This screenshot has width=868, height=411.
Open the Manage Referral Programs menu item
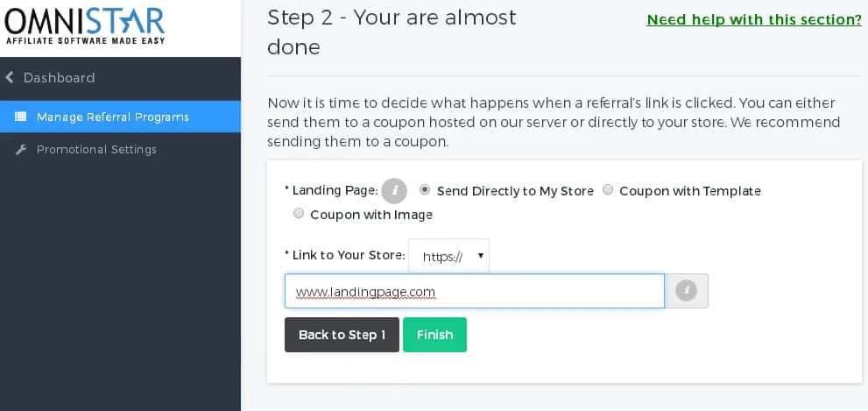(112, 117)
